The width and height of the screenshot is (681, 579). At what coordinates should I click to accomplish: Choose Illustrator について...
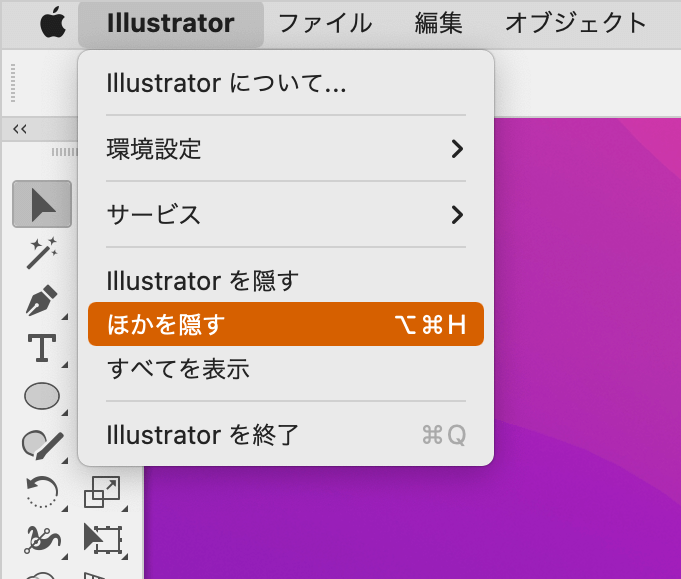point(286,83)
